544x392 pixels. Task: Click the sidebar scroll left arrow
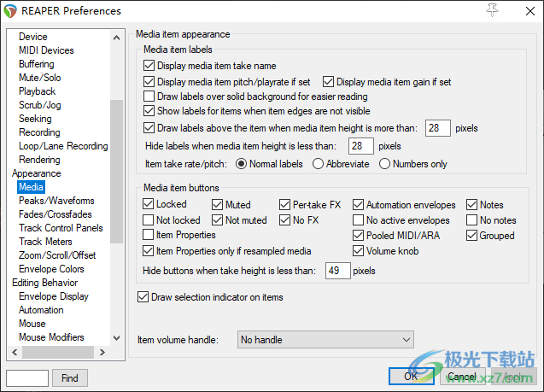point(13,352)
